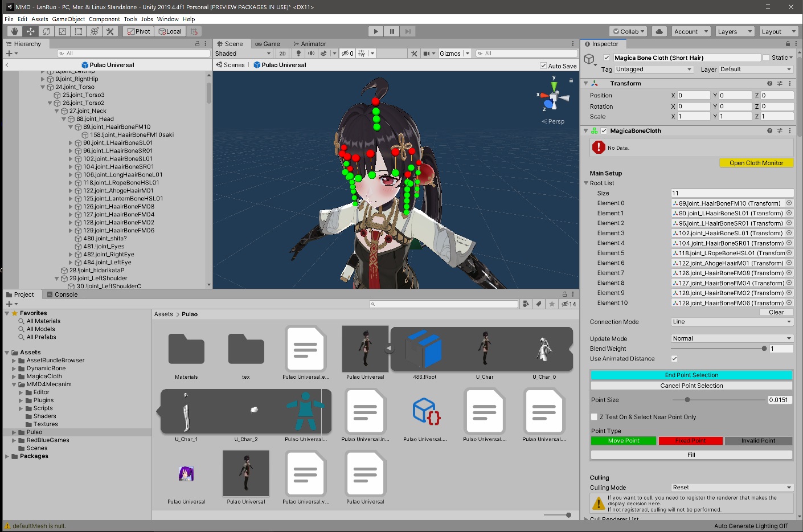Open the Tag dropdown showing Untagged
Image resolution: width=803 pixels, height=532 pixels.
click(x=654, y=69)
